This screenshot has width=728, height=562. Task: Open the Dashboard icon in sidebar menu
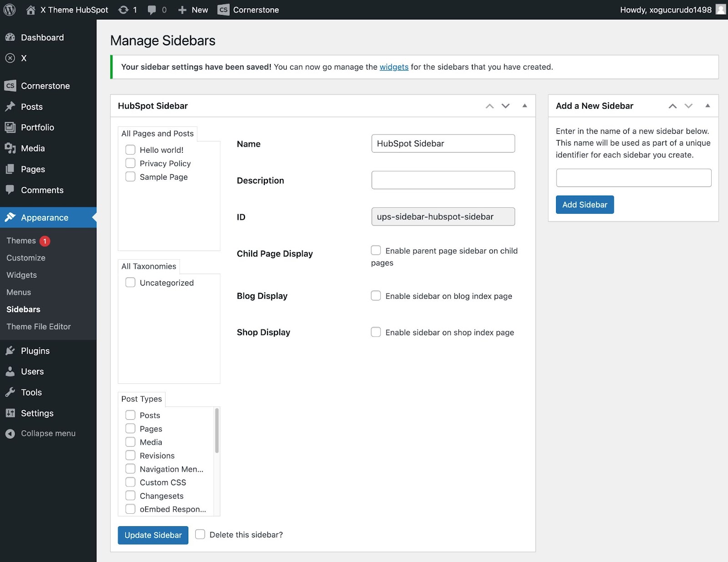(10, 38)
